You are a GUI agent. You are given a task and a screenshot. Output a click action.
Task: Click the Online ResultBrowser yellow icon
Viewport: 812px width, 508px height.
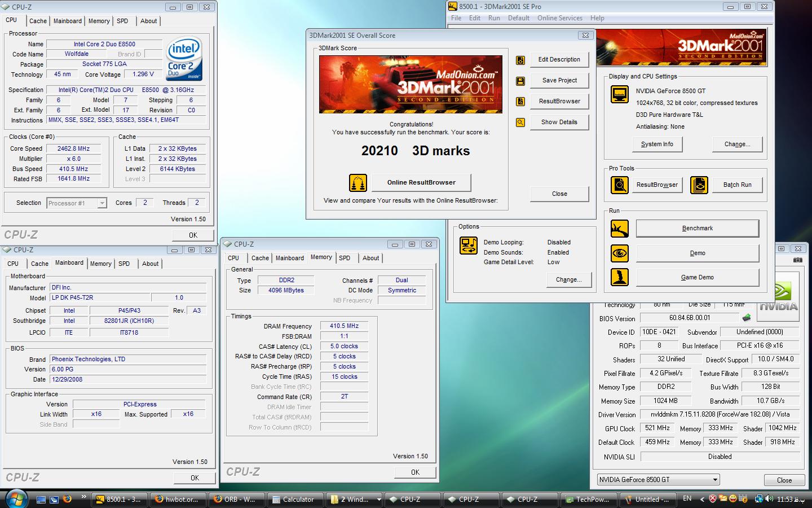(x=358, y=183)
